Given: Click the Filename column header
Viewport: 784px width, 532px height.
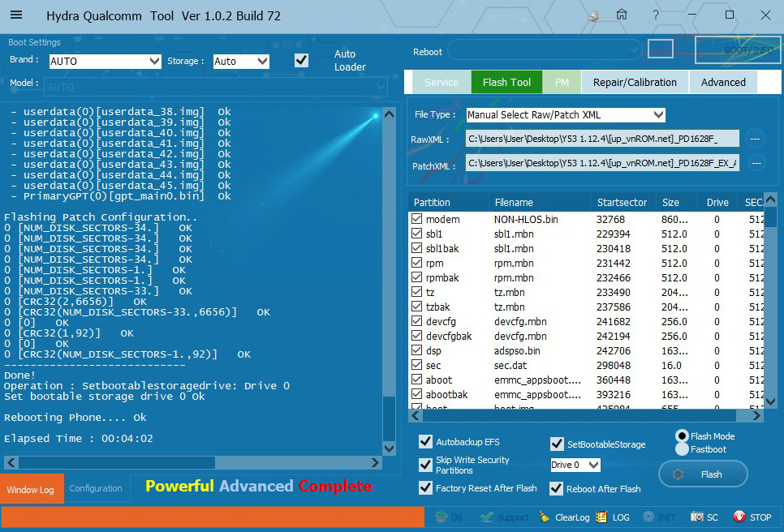Looking at the screenshot, I should 540,202.
